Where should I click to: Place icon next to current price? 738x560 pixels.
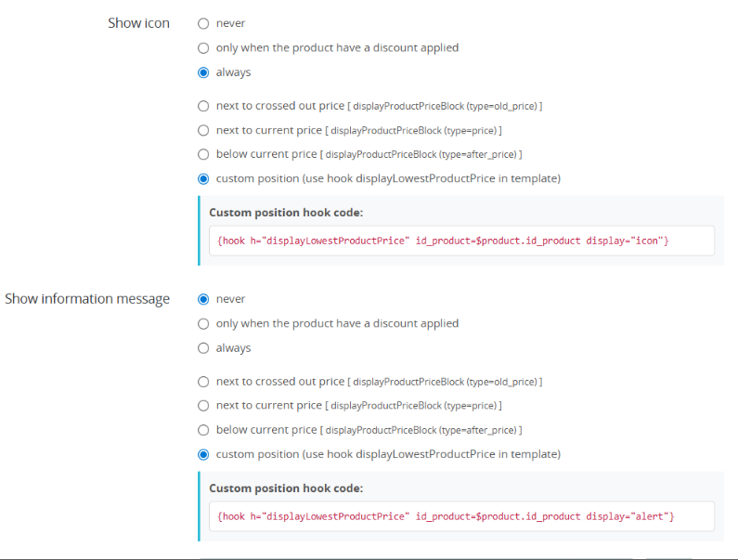203,130
